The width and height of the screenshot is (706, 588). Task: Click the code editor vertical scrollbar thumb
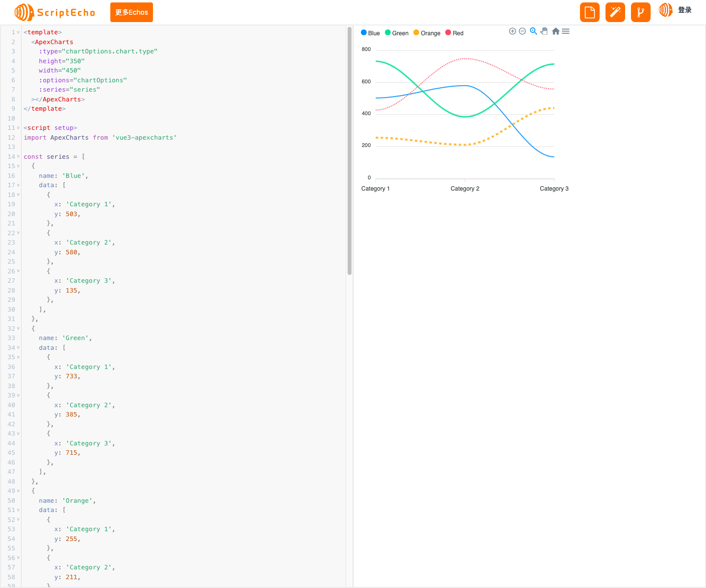click(350, 151)
